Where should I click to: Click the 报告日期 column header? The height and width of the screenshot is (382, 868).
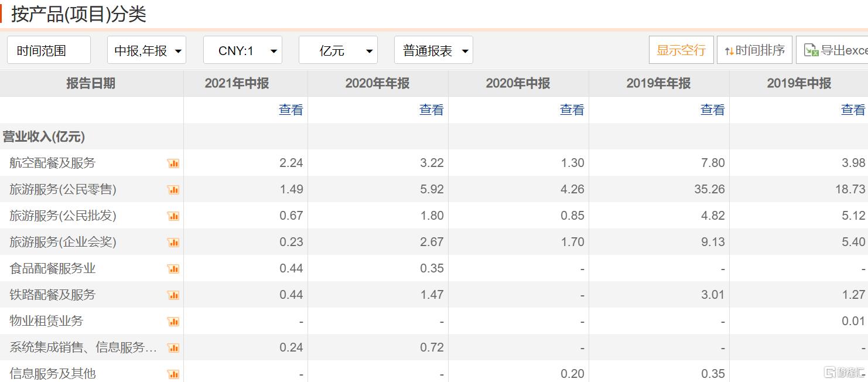pyautogui.click(x=91, y=84)
